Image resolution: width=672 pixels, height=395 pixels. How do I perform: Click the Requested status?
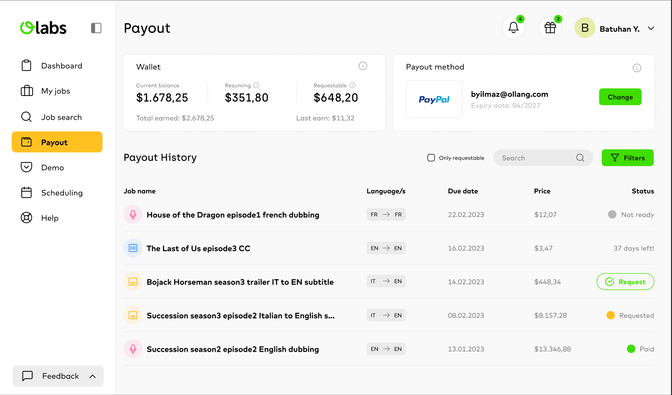[x=630, y=315]
